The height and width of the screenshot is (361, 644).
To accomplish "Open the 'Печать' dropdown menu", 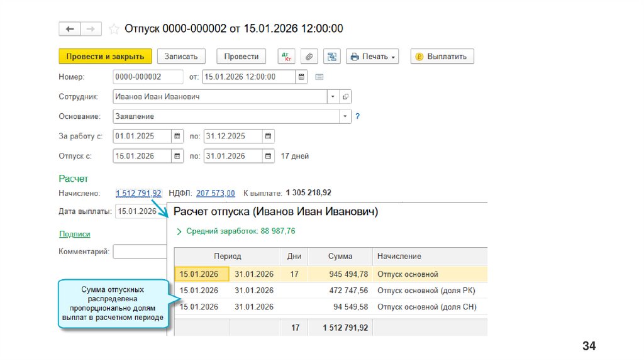I will coord(372,56).
